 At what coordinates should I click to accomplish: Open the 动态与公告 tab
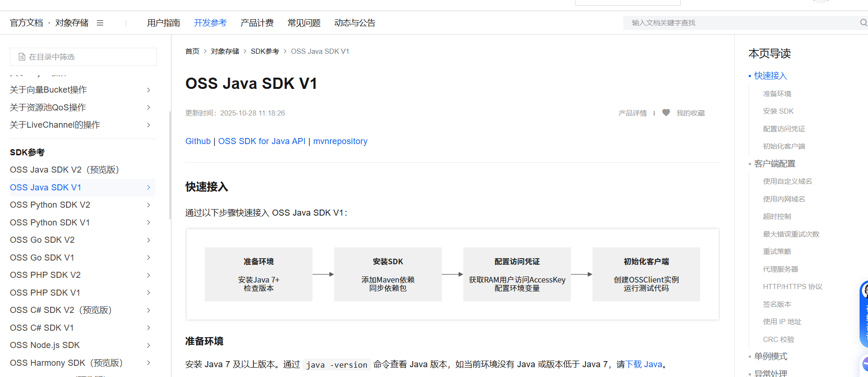coord(355,23)
